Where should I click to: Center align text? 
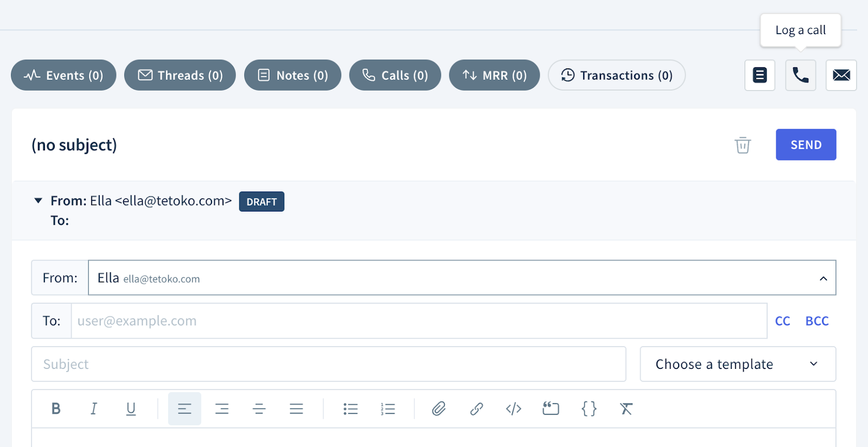[x=259, y=408]
